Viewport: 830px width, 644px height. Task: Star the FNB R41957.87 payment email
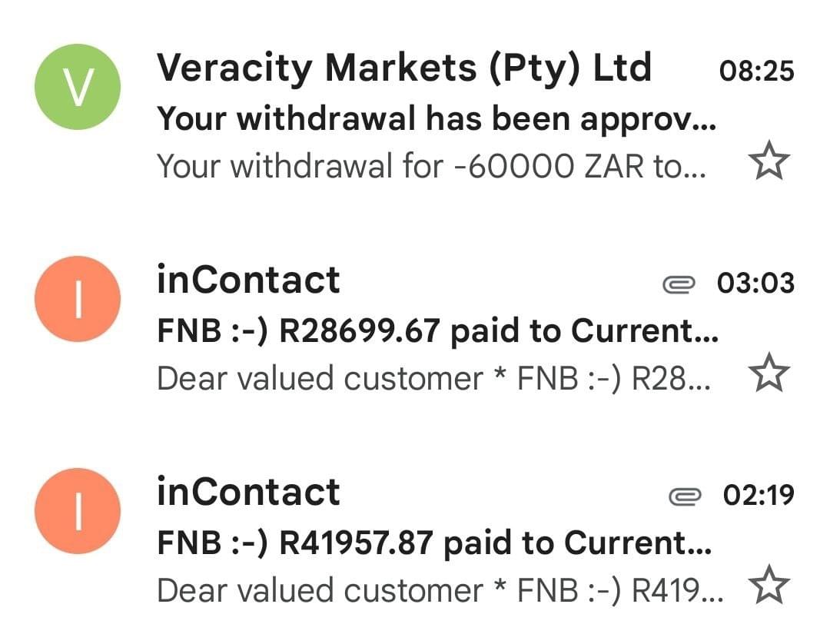point(769,586)
